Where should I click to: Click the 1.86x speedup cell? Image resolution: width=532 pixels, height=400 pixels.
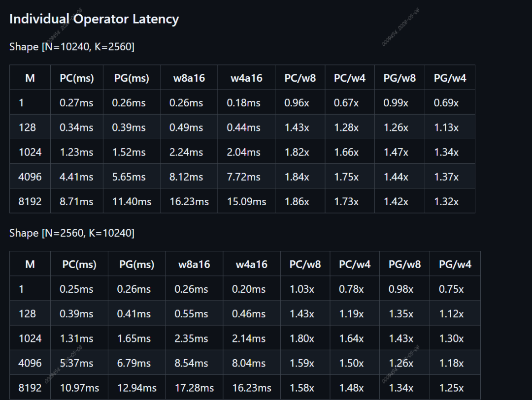coord(300,201)
